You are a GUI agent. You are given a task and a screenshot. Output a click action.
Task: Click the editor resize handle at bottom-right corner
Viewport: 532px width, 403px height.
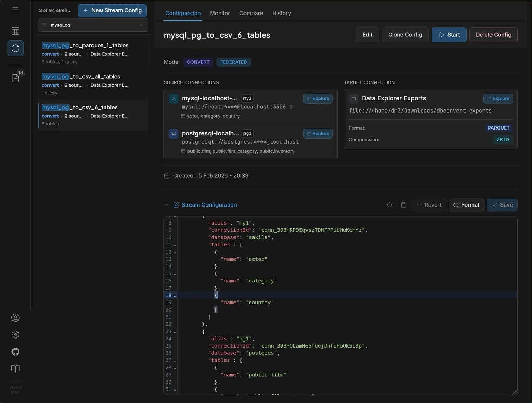(x=515, y=392)
